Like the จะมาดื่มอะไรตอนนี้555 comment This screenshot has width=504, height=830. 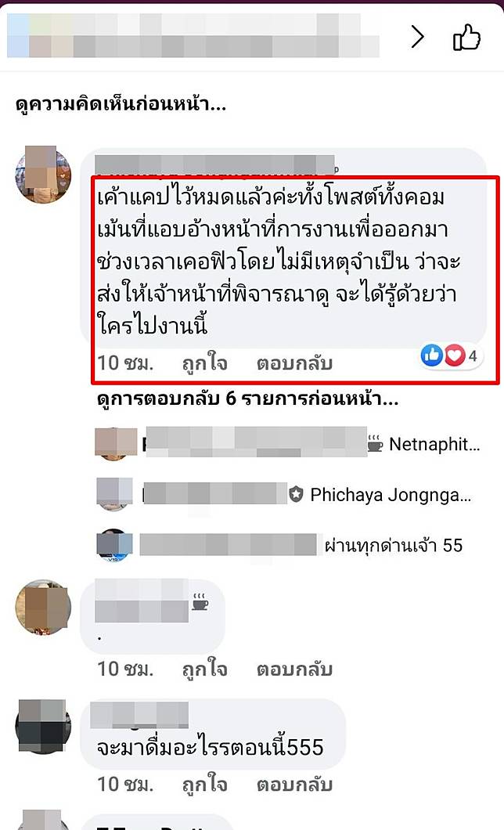(205, 784)
